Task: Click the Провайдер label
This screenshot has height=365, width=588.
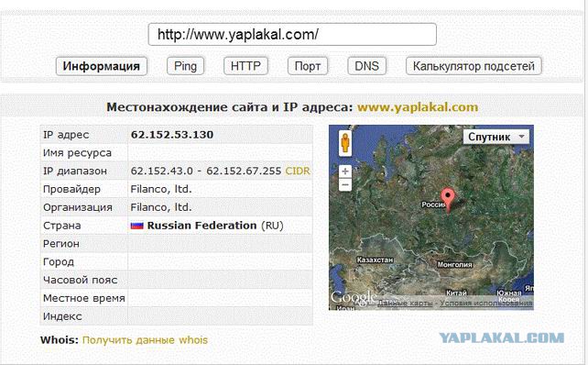Action: tap(71, 189)
